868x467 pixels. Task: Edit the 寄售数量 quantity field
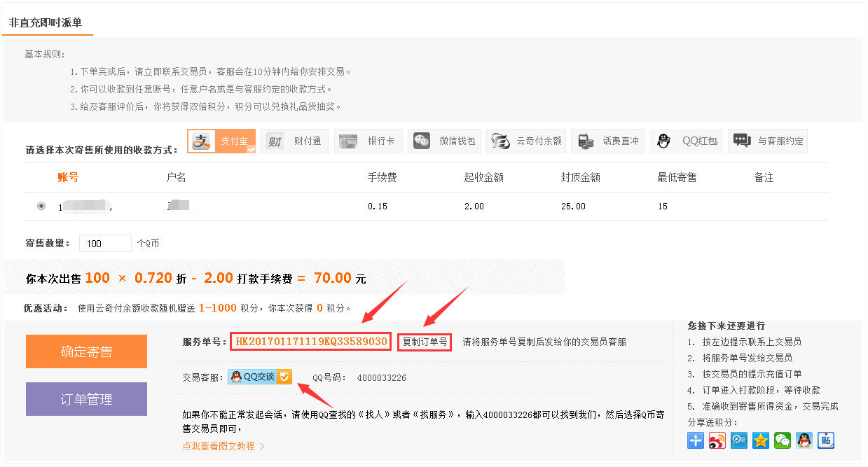click(105, 243)
